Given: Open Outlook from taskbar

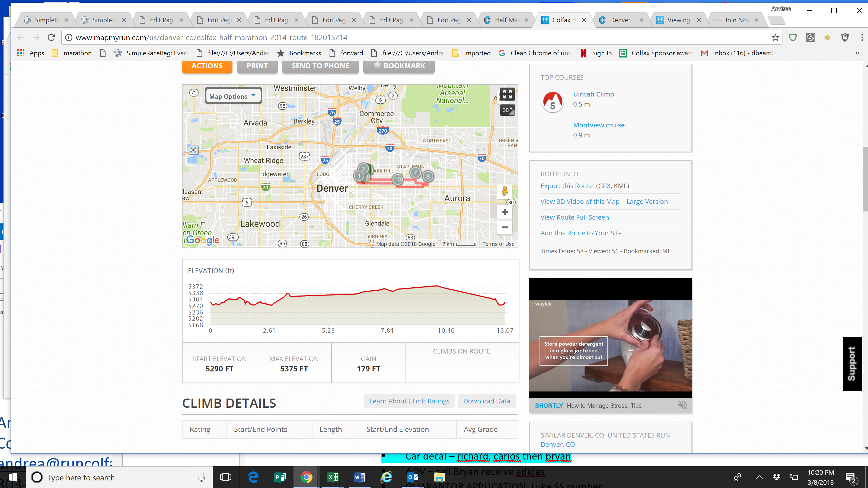Looking at the screenshot, I should (413, 477).
